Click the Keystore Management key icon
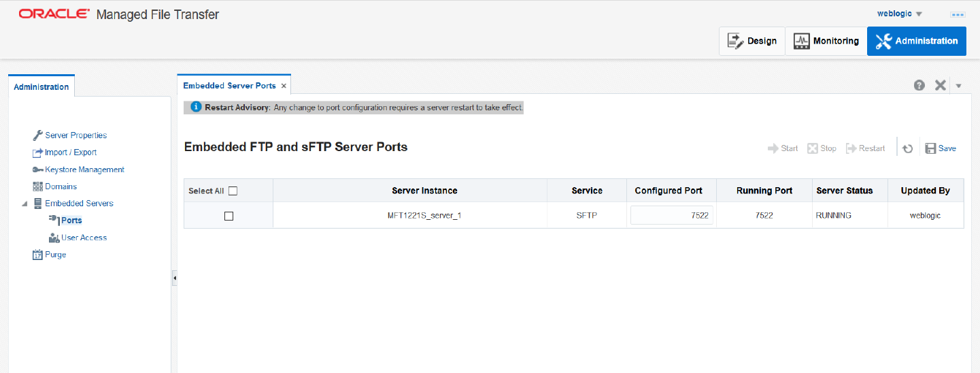This screenshot has height=373, width=980. [38, 169]
